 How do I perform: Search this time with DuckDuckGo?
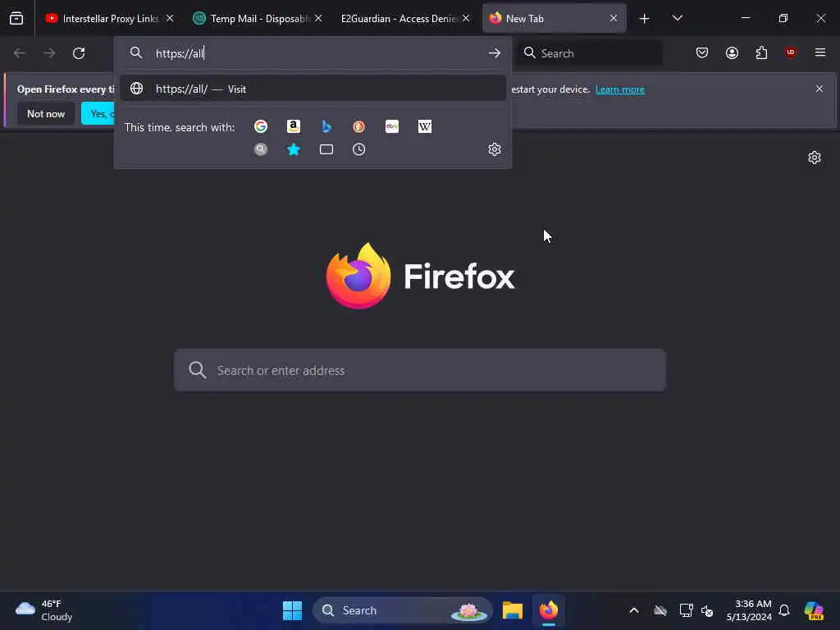tap(359, 126)
